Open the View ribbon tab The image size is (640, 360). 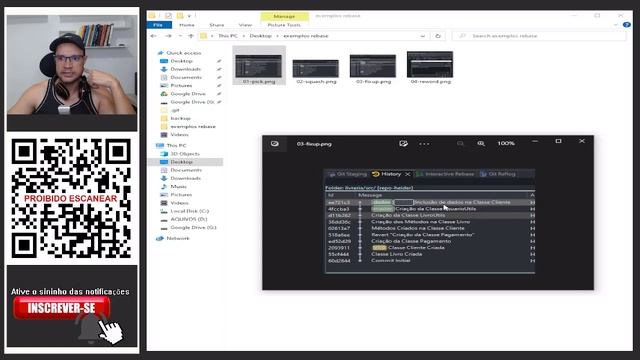click(x=245, y=25)
